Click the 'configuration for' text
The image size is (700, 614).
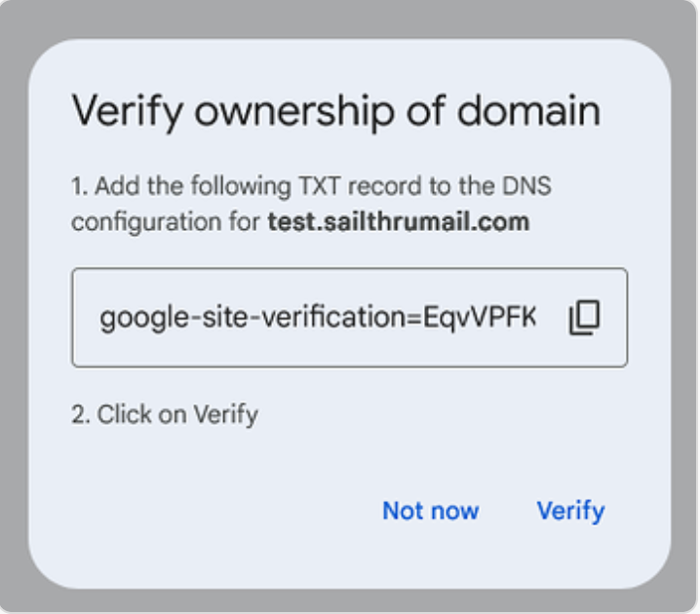click(166, 221)
